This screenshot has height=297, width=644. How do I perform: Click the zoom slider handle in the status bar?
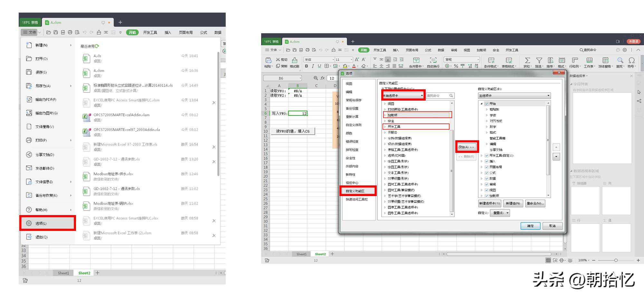616,260
